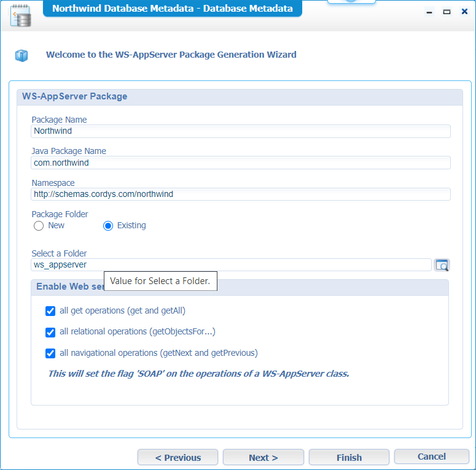Click the SOAP flag italic note text
476x470 pixels.
[198, 374]
